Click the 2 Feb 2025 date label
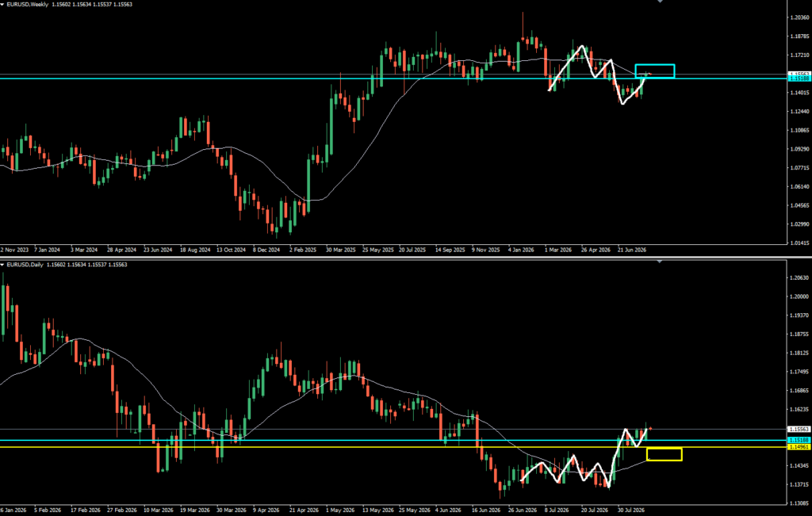The height and width of the screenshot is (516, 812). (x=303, y=250)
